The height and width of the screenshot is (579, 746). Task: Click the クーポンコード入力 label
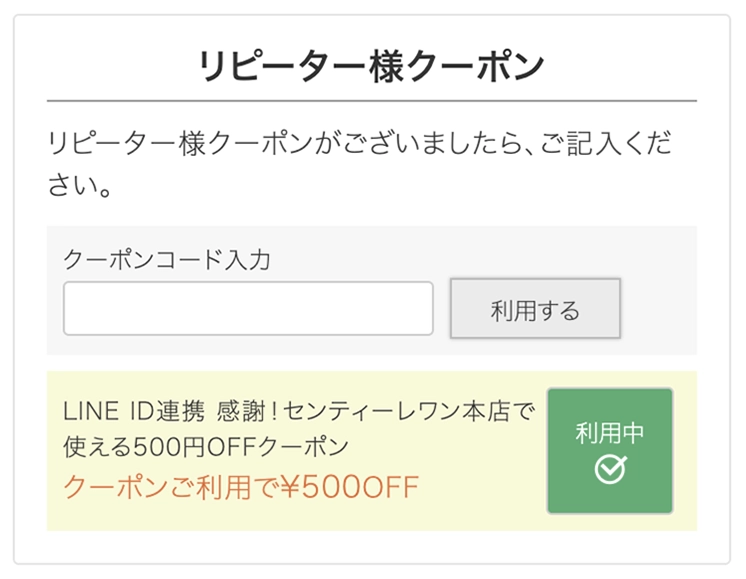[x=167, y=259]
